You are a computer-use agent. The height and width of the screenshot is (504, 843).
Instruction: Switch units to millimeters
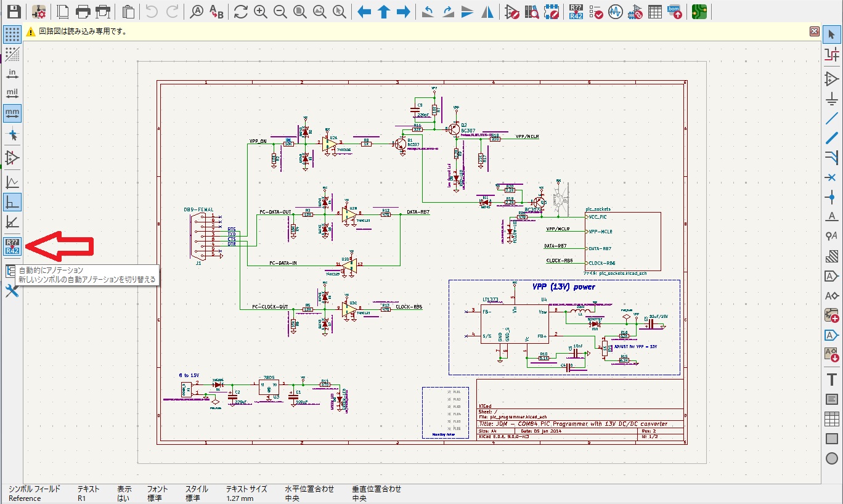[x=11, y=113]
